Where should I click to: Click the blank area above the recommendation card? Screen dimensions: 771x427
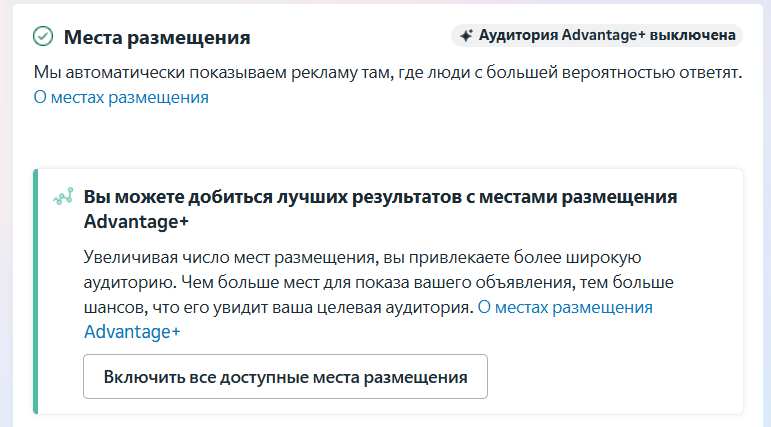pos(387,138)
